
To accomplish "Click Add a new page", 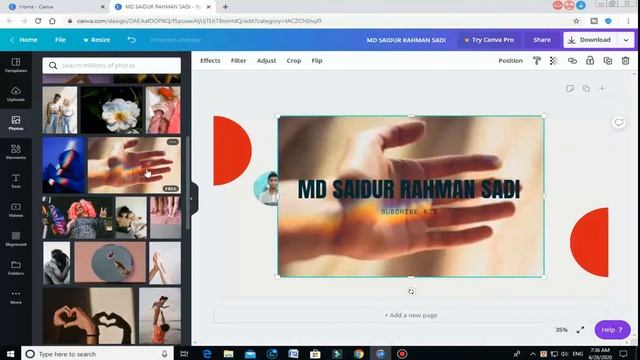I will point(411,315).
